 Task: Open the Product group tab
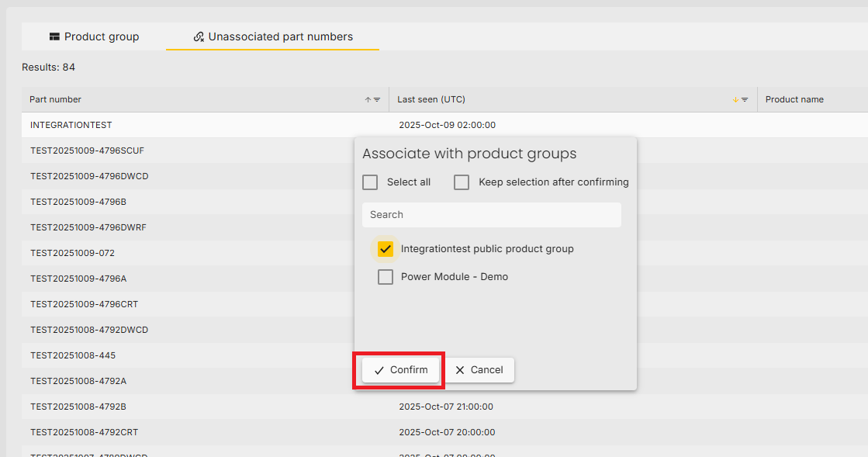94,36
